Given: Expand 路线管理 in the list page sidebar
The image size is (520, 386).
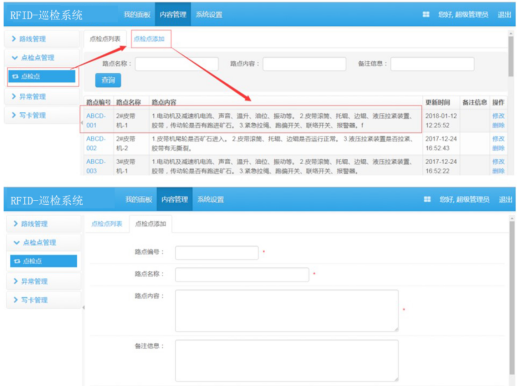Looking at the screenshot, I should (42, 39).
